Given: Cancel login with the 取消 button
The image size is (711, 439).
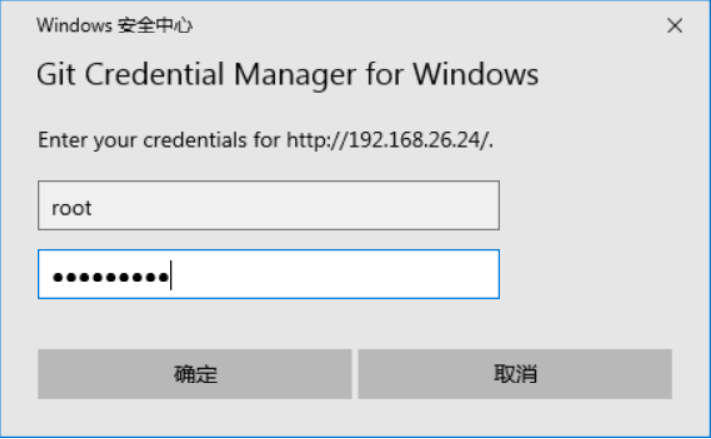Looking at the screenshot, I should click(515, 374).
